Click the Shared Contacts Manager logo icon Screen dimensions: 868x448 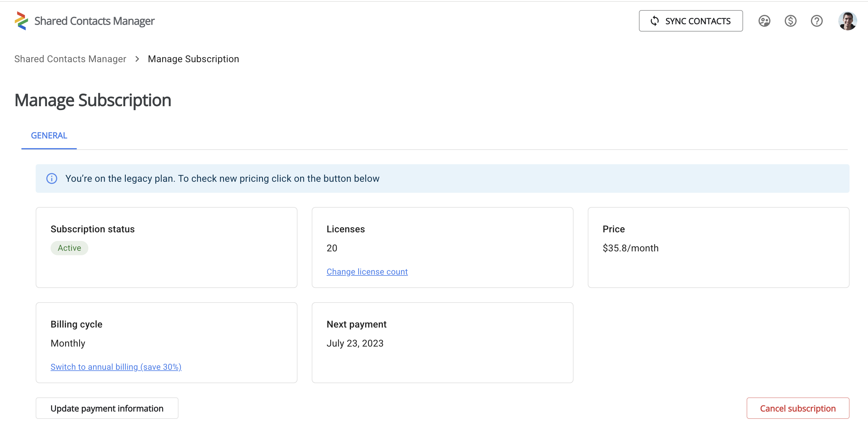[21, 21]
